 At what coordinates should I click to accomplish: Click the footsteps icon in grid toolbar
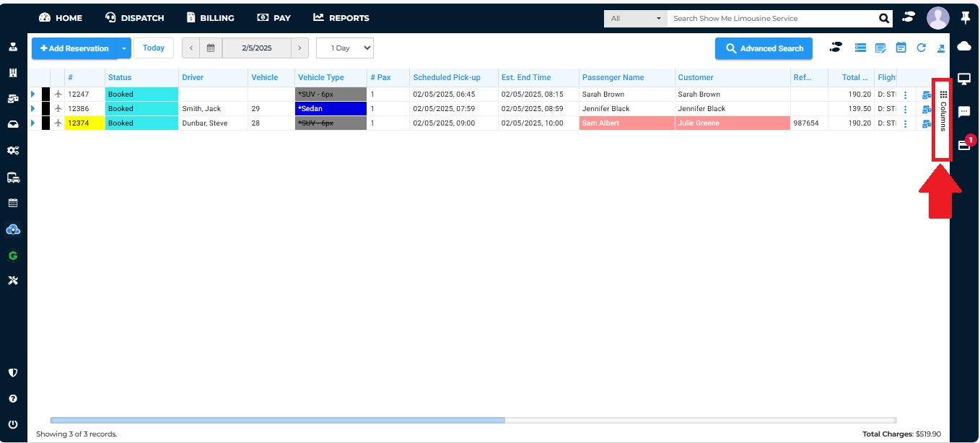tap(836, 48)
